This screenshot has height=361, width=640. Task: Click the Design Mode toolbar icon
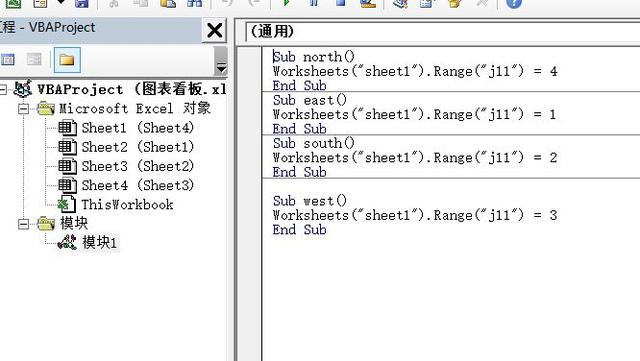point(368,3)
